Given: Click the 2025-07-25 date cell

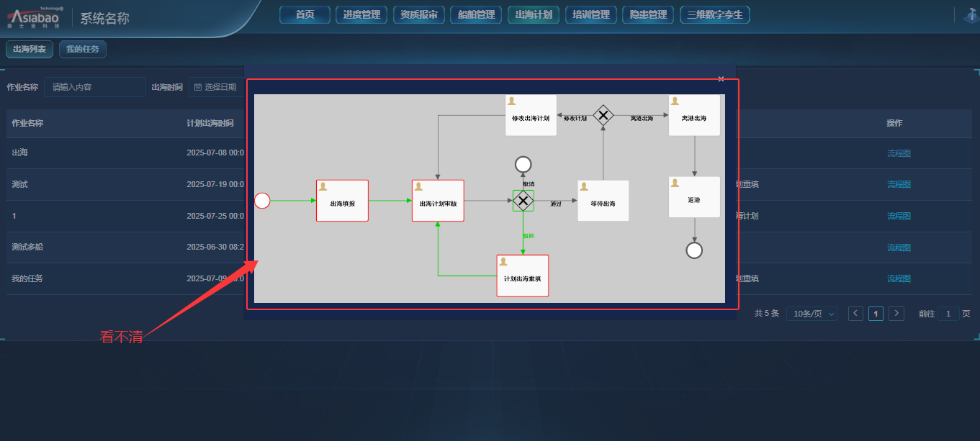Looking at the screenshot, I should (215, 216).
